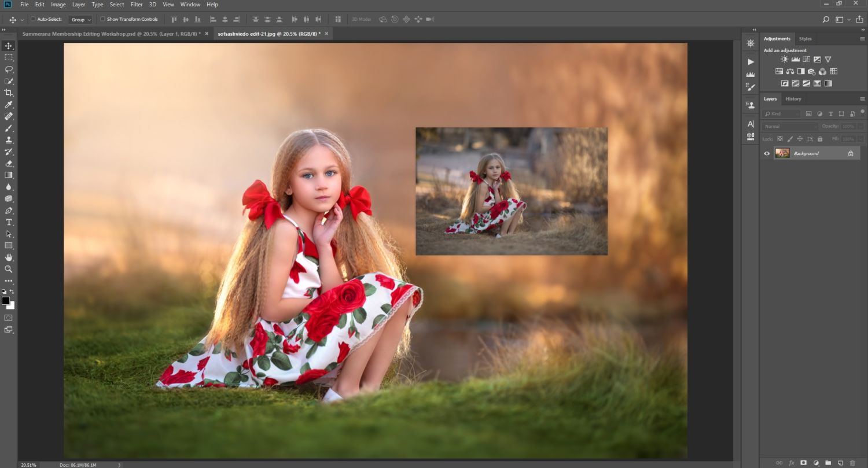The image size is (868, 468).
Task: Open the Filter menu
Action: pos(137,4)
